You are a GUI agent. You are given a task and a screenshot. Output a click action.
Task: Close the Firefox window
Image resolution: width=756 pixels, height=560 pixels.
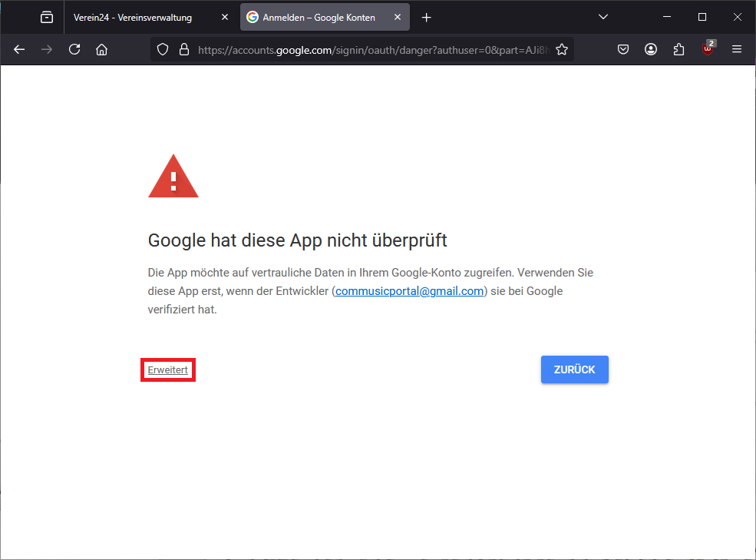(738, 17)
